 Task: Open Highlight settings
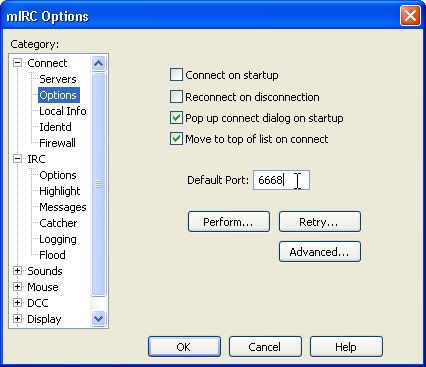coord(60,191)
